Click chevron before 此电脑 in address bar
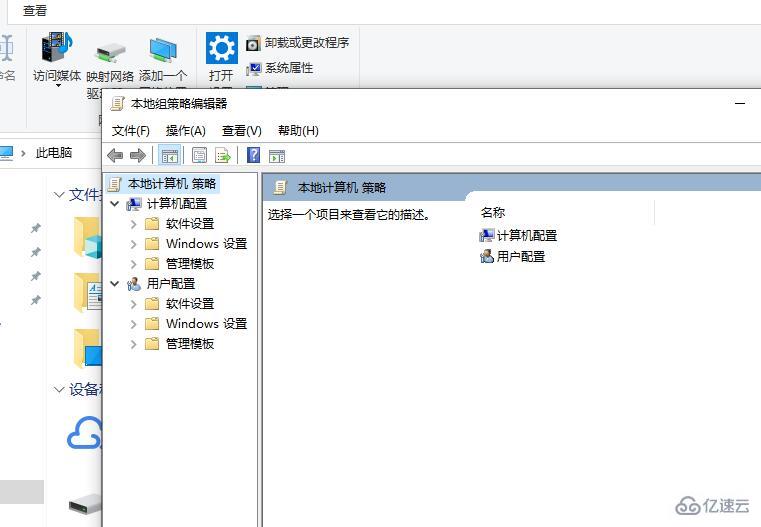 pyautogui.click(x=23, y=153)
